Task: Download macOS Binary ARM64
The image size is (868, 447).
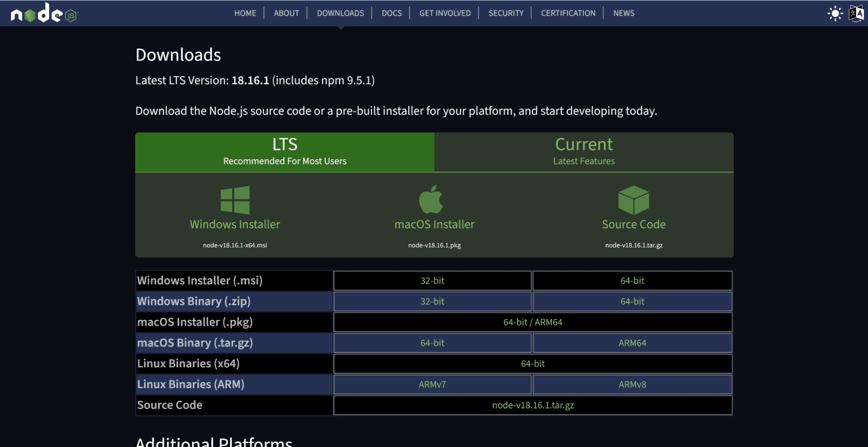Action: (632, 343)
